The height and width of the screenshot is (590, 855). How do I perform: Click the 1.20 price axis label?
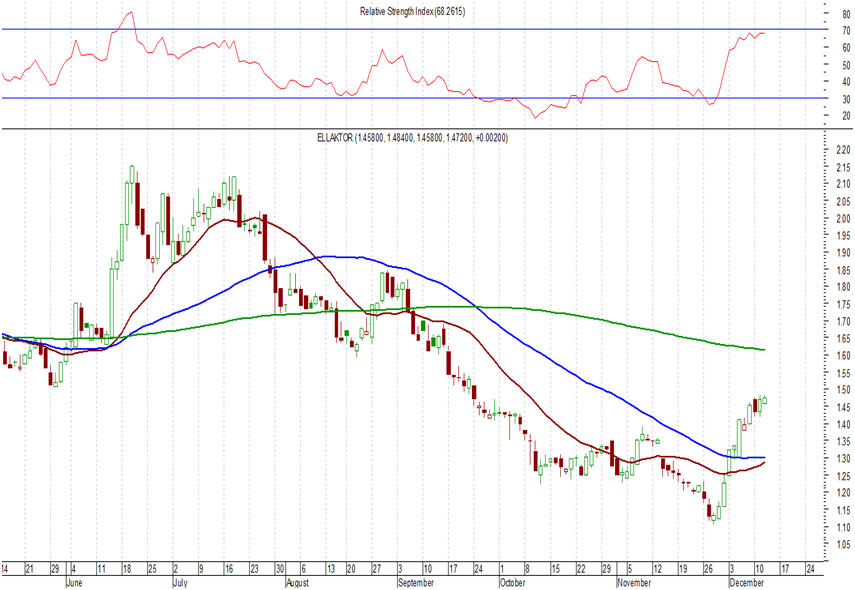point(843,493)
